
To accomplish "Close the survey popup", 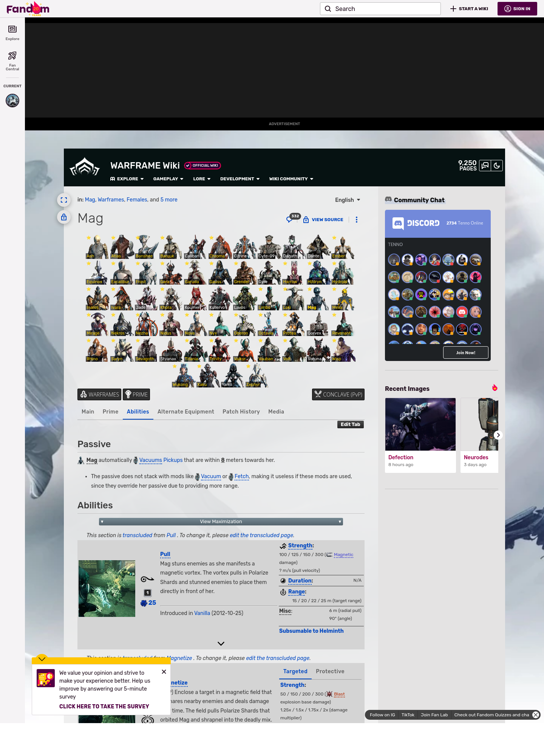I will click(x=164, y=672).
